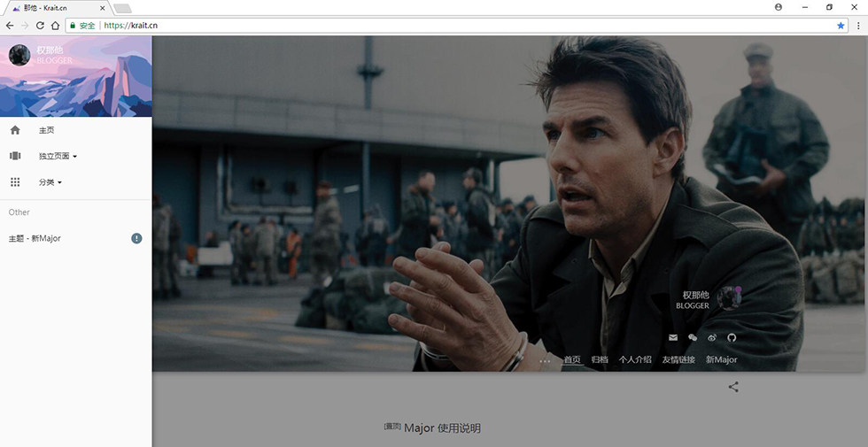The height and width of the screenshot is (447, 868).
Task: Visit the GitHub profile icon
Action: coord(732,338)
